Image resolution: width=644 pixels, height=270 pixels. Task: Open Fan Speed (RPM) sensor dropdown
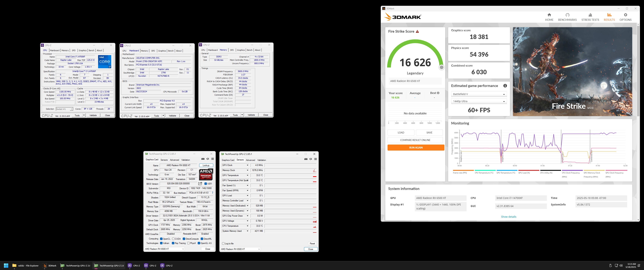tap(247, 190)
